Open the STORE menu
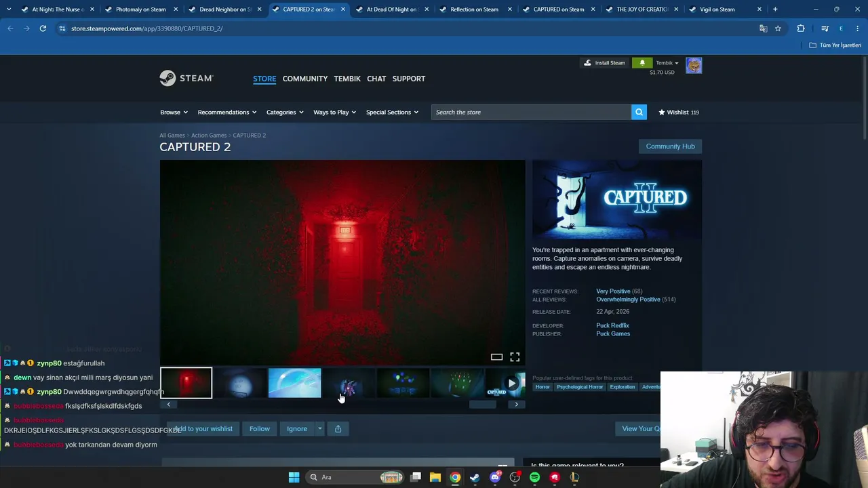 point(264,79)
